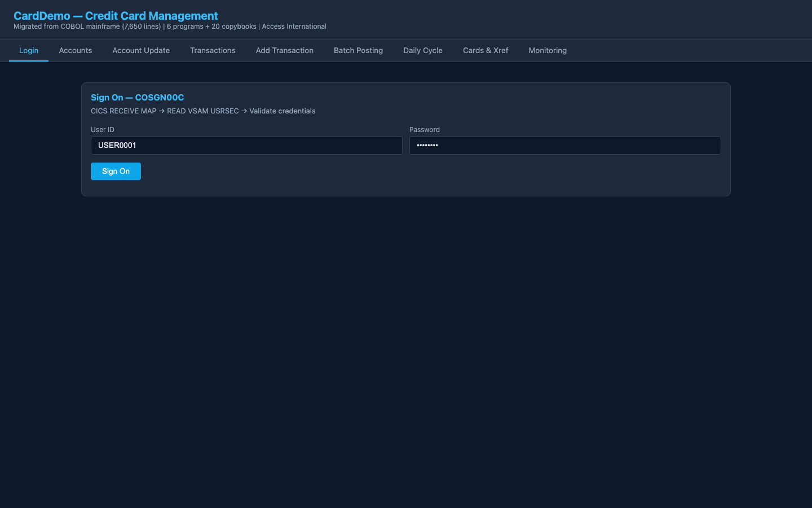Switch to the Daily Cycle tab

point(422,50)
